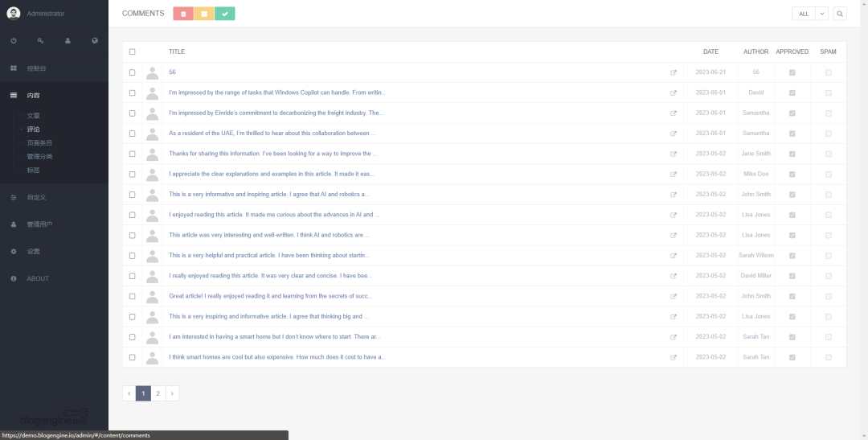868x440 pixels.
Task: Click avatar icon of comment '56'
Action: tap(152, 72)
